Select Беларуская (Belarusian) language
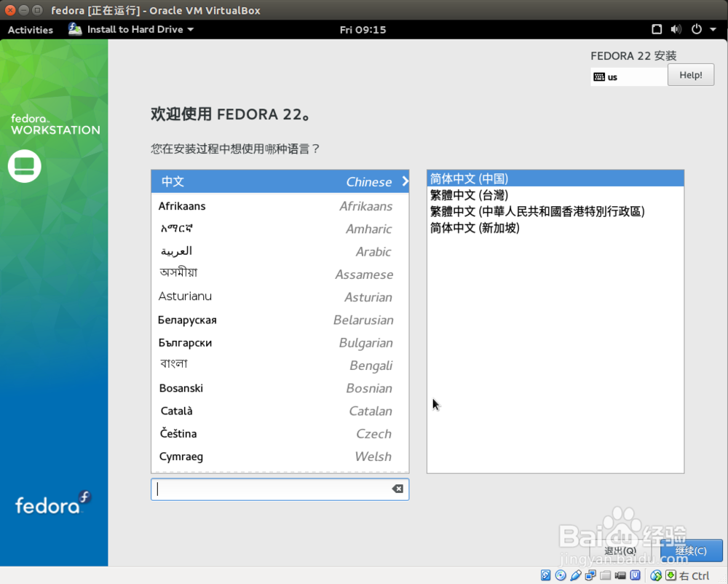Screen dimensions: 728x584 tap(280, 320)
